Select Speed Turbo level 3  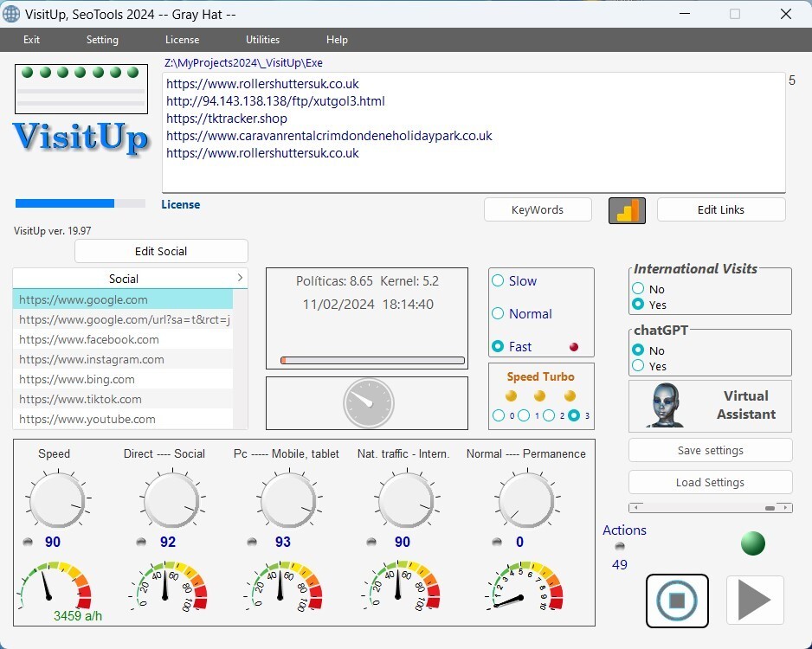576,414
